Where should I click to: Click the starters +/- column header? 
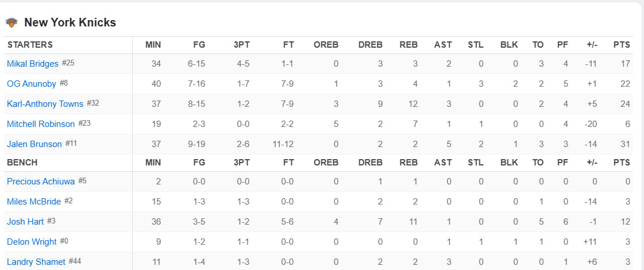point(591,45)
